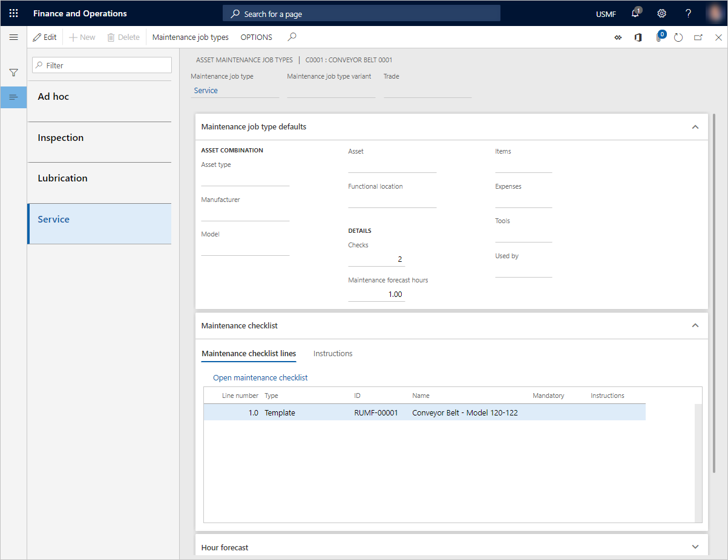Click the Filter input field
The image size is (728, 560).
pyautogui.click(x=102, y=65)
